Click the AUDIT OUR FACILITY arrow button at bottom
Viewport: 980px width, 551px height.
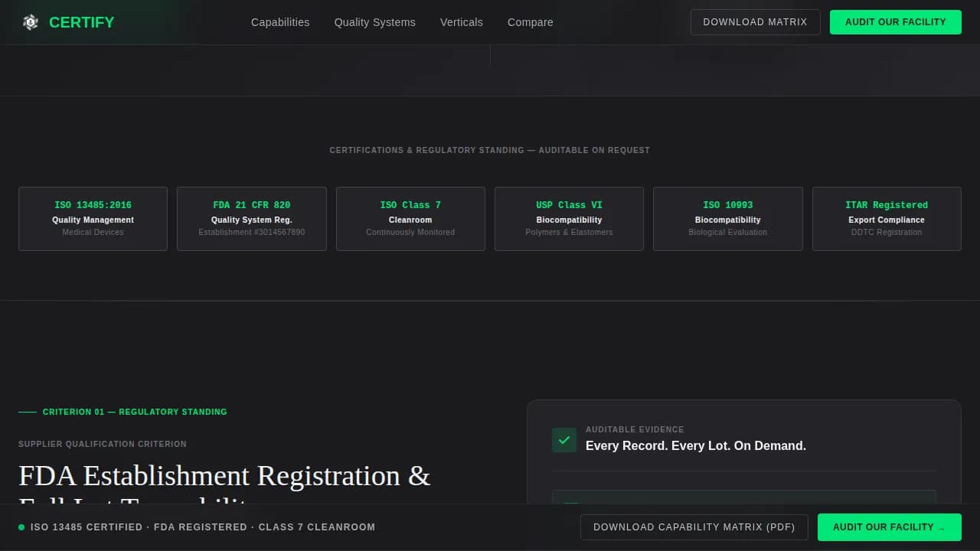889,527
